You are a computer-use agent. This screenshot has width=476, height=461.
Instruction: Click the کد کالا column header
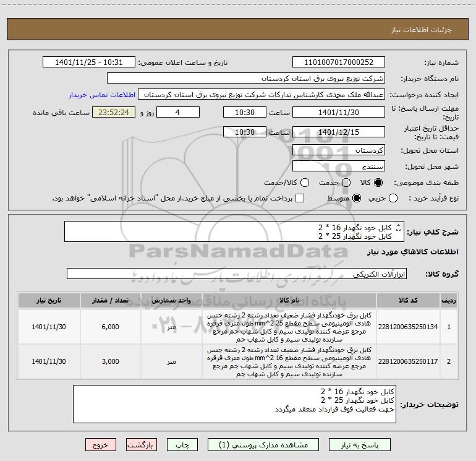coord(408,301)
